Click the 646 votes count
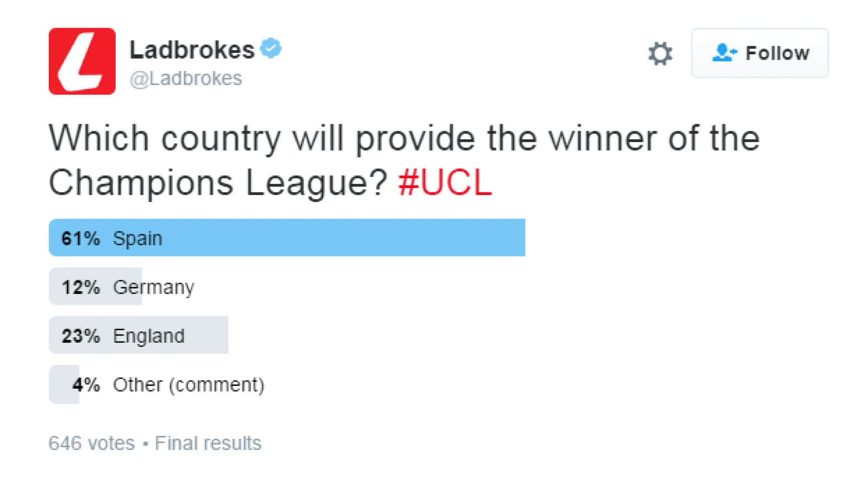The width and height of the screenshot is (868, 482). click(92, 443)
